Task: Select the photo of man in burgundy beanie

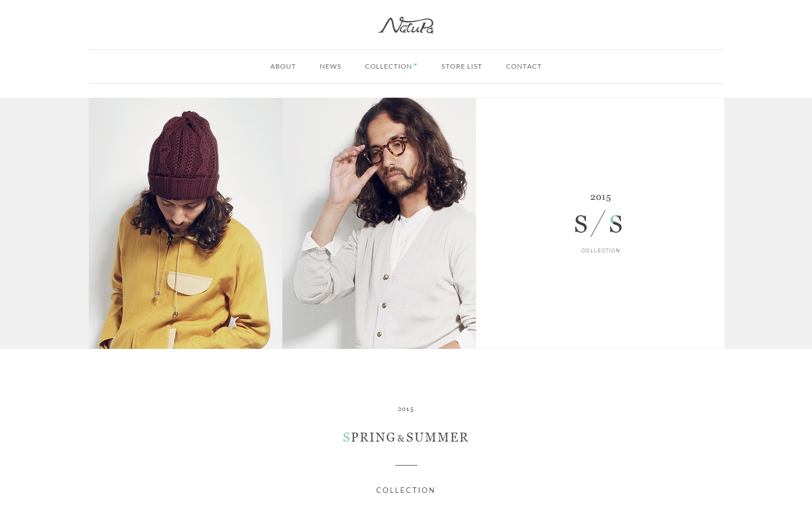Action: click(x=185, y=223)
